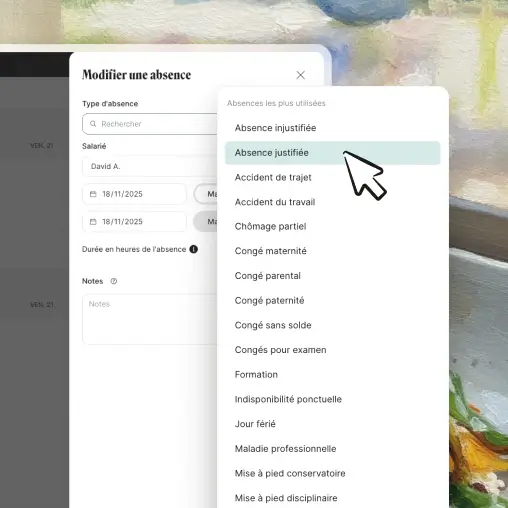Select Absence injustifiée from the list
This screenshot has height=508, width=508.
(332, 128)
